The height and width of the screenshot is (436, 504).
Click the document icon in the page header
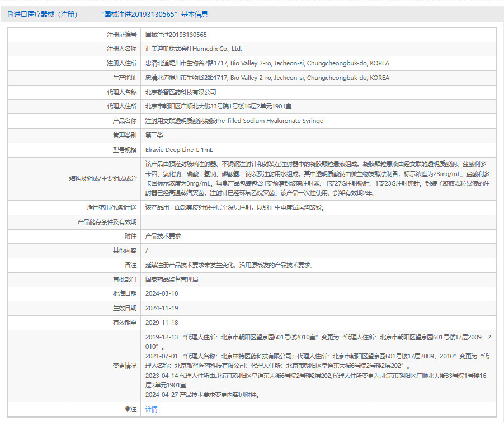(x=10, y=15)
